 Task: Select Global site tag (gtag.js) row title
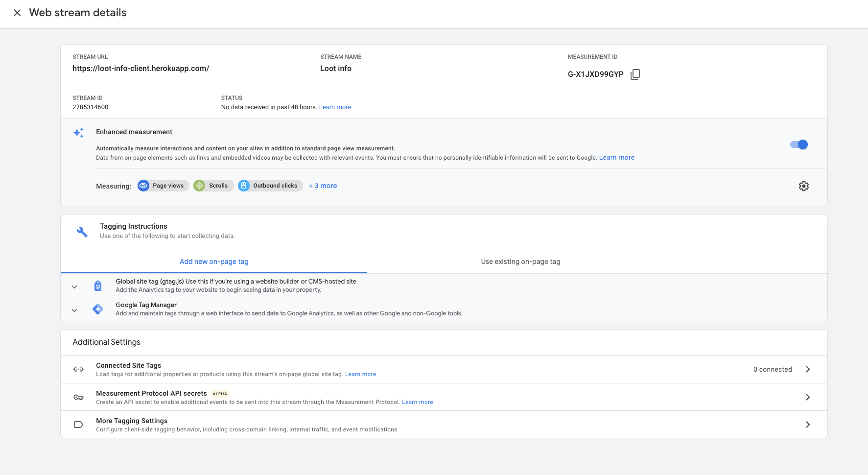click(150, 282)
